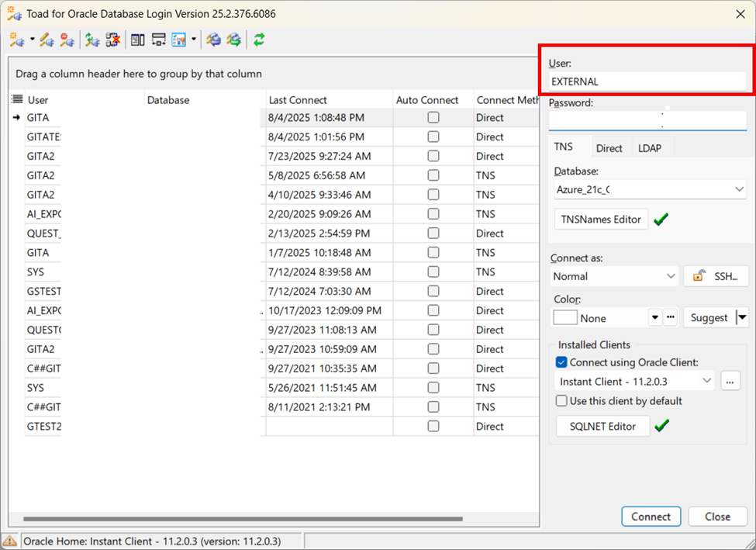Enable Use this client by default
Screen dimensions: 756x550
click(561, 401)
